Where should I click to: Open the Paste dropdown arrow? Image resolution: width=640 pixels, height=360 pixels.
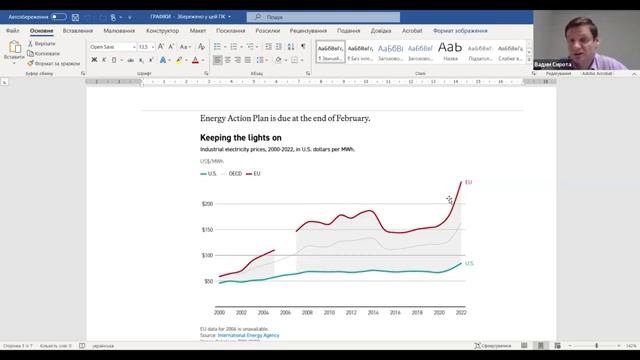coord(14,63)
